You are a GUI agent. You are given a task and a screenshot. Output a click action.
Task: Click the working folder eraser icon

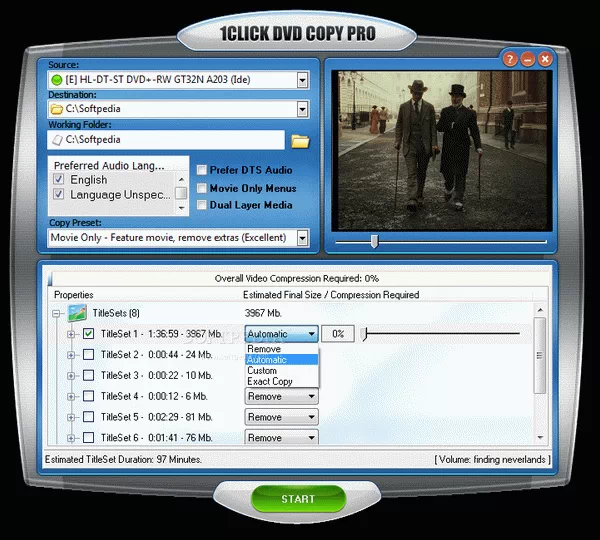pyautogui.click(x=56, y=141)
